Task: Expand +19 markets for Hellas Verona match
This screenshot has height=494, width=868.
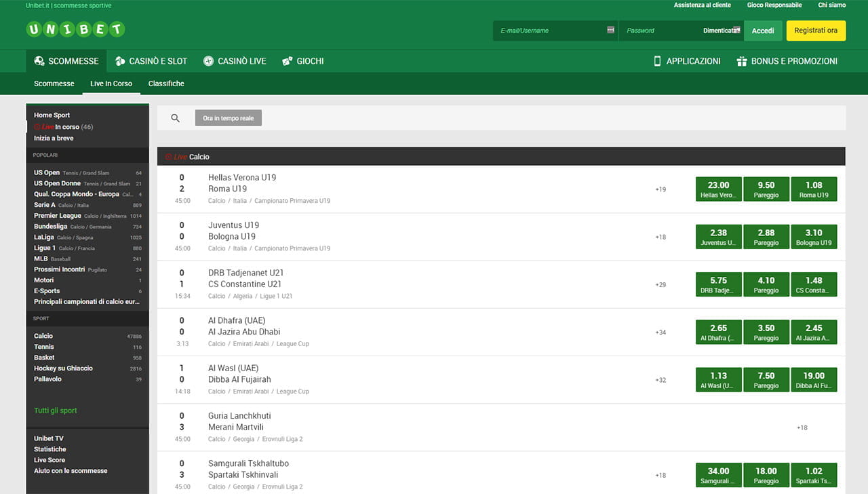Action: (660, 189)
